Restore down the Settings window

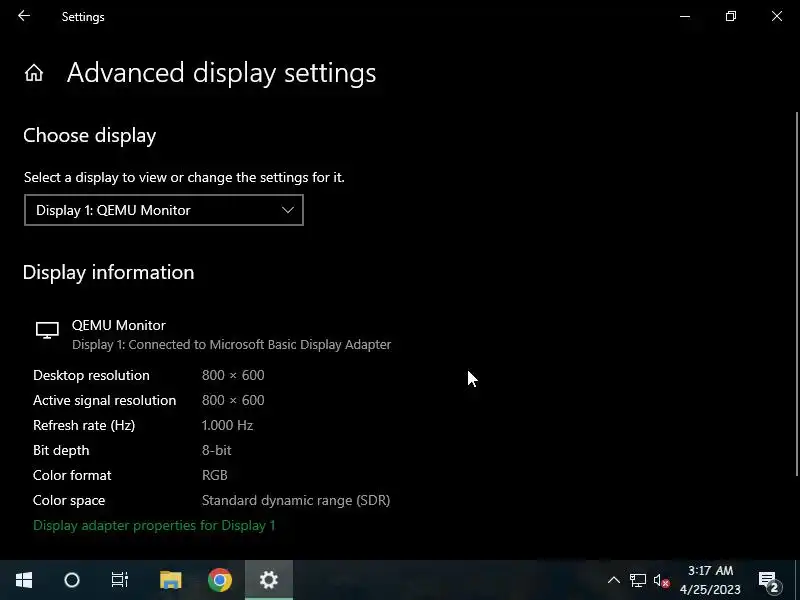click(x=731, y=16)
